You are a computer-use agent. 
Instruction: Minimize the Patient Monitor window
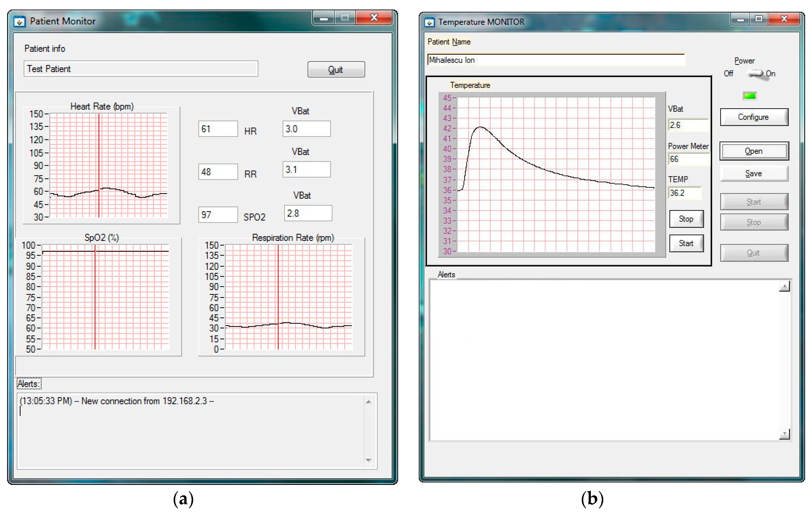point(324,18)
